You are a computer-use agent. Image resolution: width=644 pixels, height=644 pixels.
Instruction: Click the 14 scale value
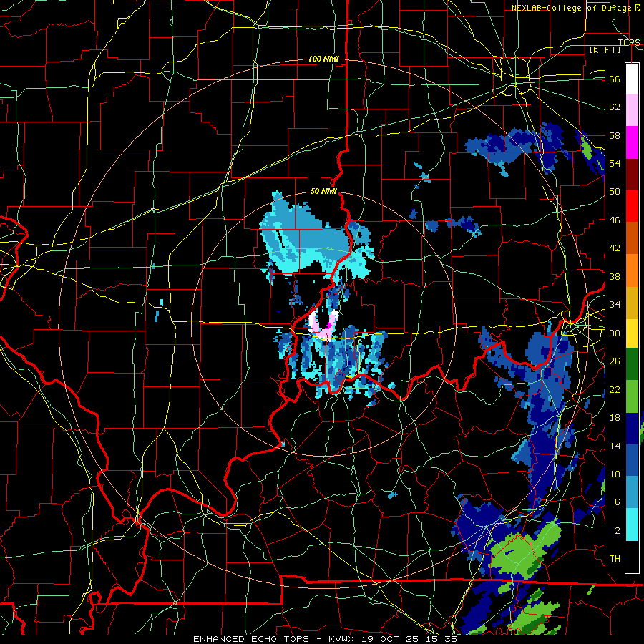(x=615, y=446)
